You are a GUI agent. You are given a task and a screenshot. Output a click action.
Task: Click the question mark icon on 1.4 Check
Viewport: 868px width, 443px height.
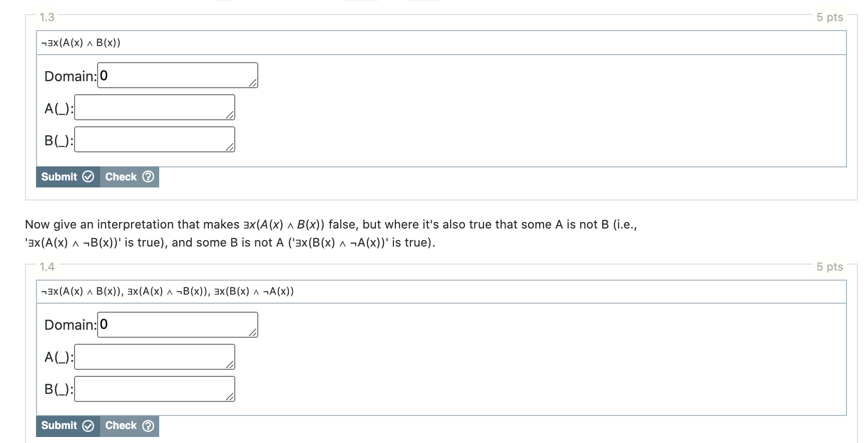coord(148,426)
